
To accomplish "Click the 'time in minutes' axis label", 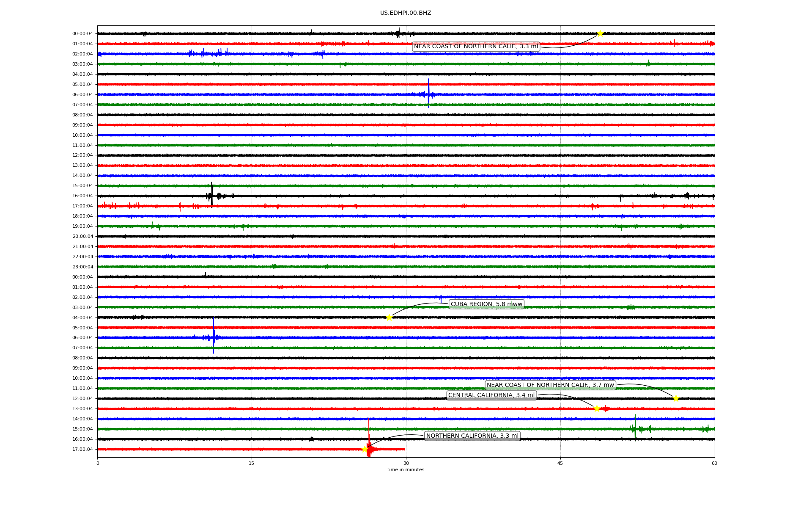I will click(406, 469).
